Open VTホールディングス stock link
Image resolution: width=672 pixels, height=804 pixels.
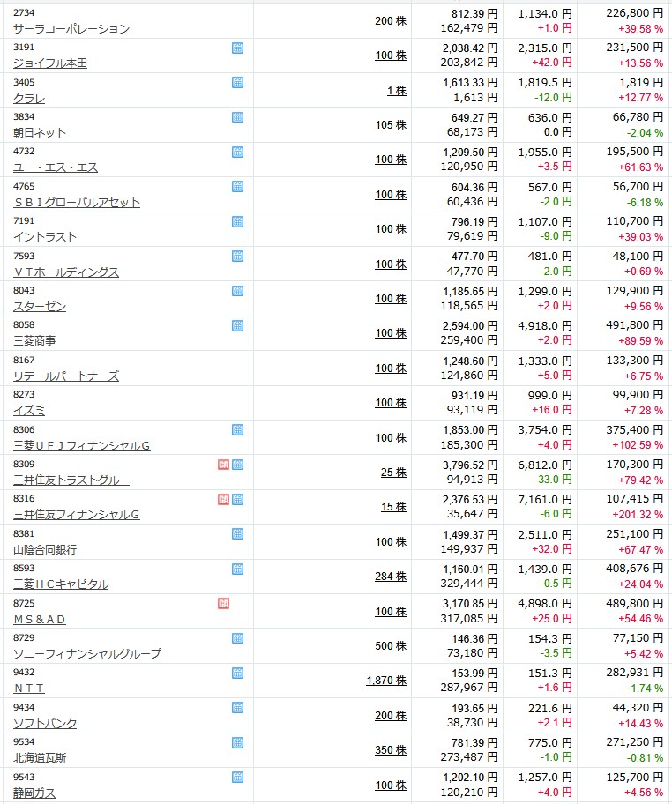tap(65, 272)
